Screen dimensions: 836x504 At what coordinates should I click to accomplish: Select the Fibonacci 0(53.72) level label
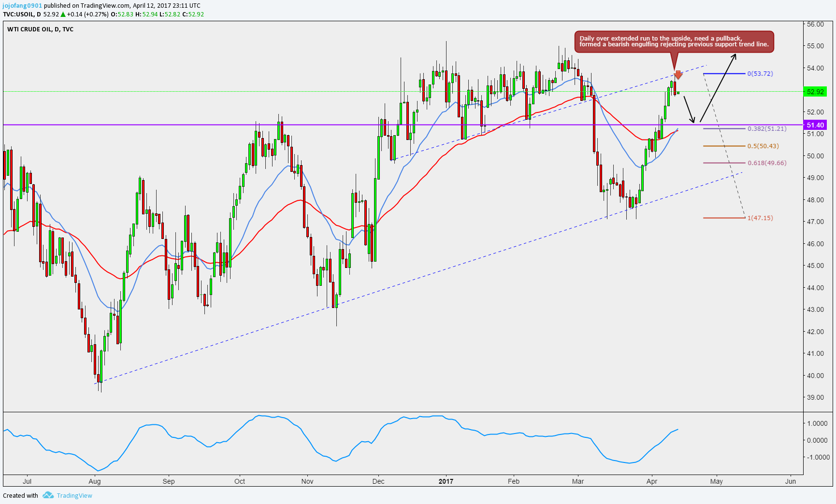click(760, 74)
